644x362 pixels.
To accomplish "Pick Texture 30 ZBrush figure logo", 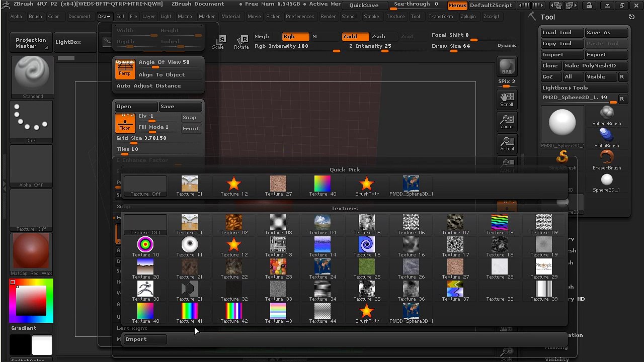I will 145,291.
